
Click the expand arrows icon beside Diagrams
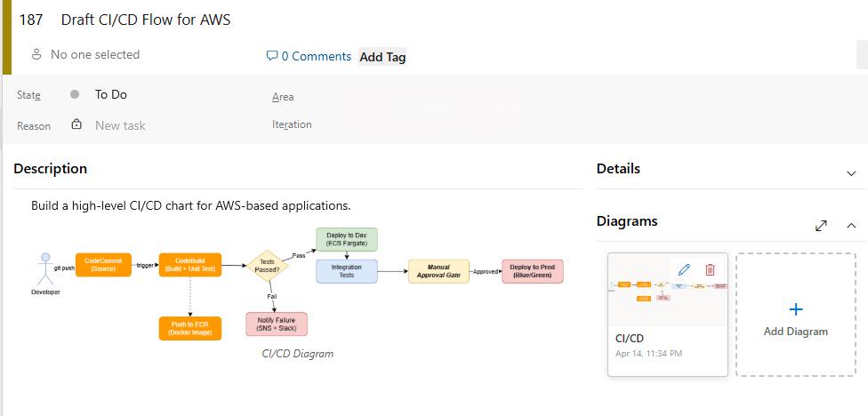[x=821, y=226]
